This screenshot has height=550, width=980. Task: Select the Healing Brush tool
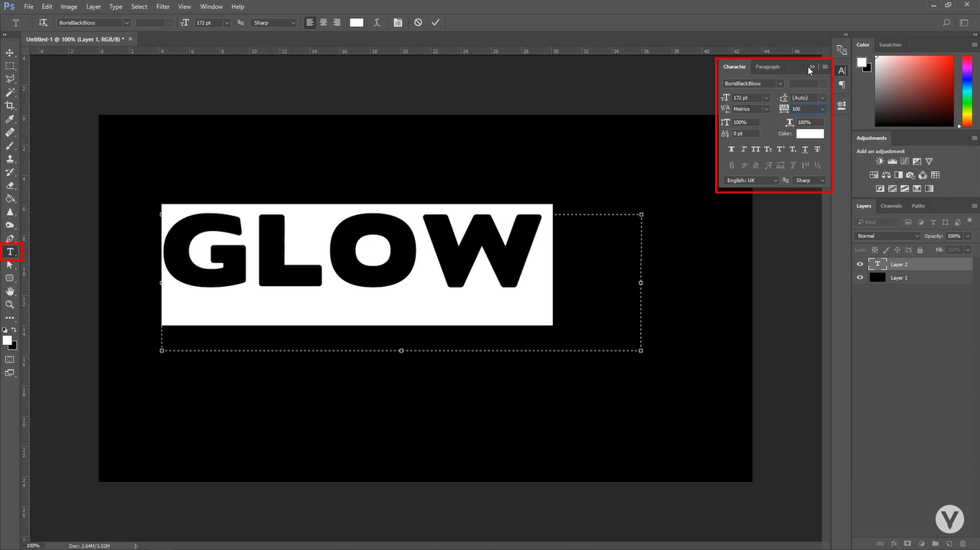pos(10,132)
